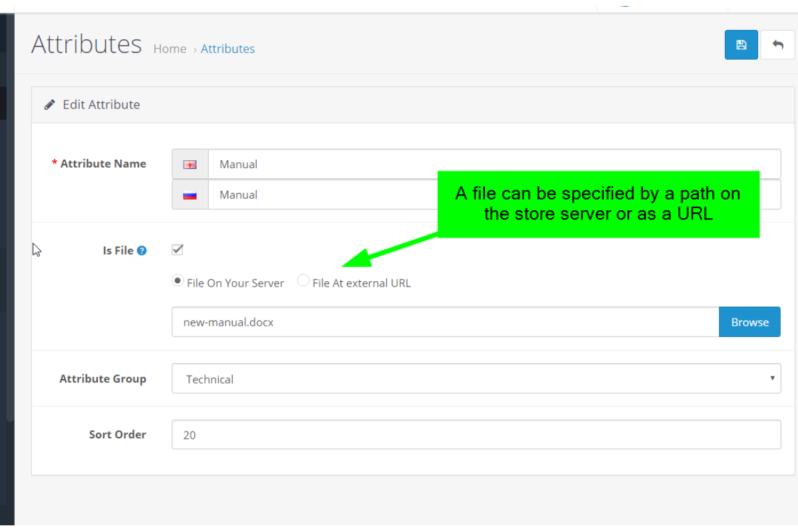Click the pencil icon beside Edit Attribute
Screen dimensions: 798x532
coord(49,104)
